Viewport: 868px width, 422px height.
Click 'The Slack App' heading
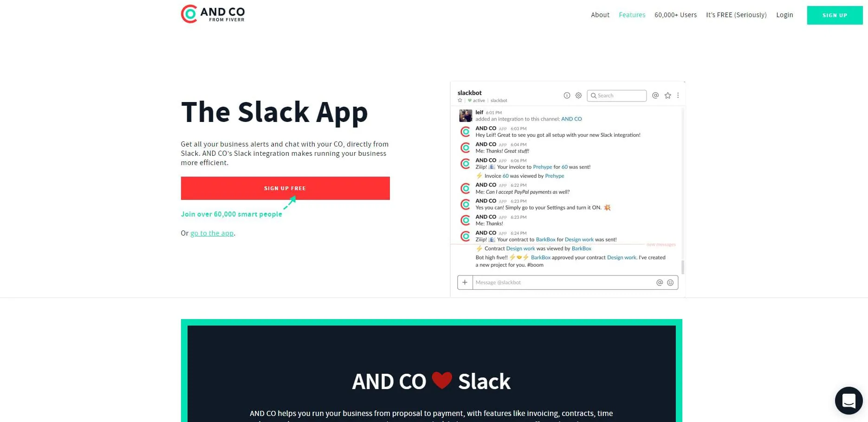click(x=274, y=113)
